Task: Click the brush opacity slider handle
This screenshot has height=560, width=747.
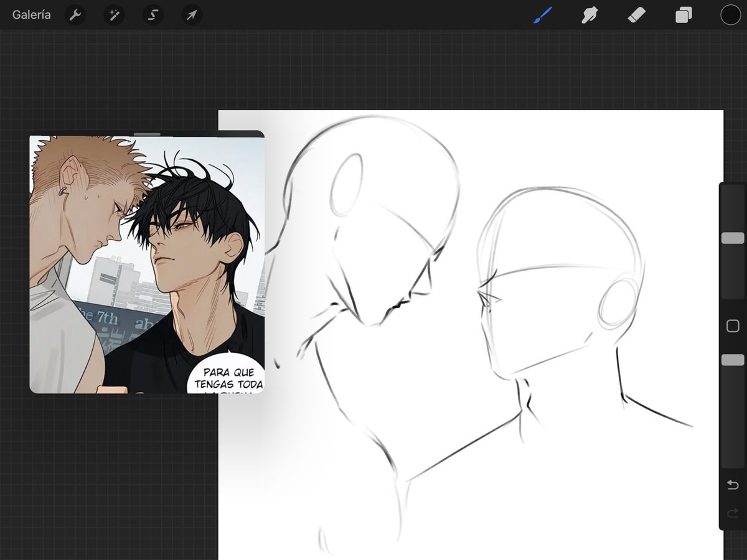Action: pyautogui.click(x=733, y=360)
